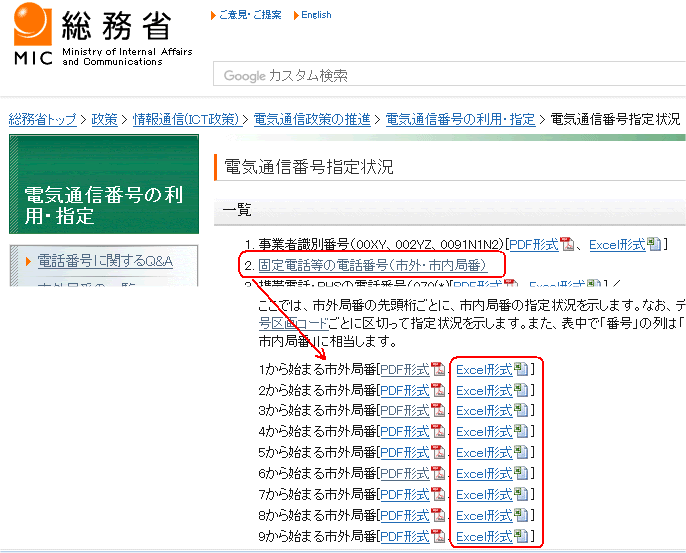Open 電話番号に関するQ&A sidebar link

point(105,261)
